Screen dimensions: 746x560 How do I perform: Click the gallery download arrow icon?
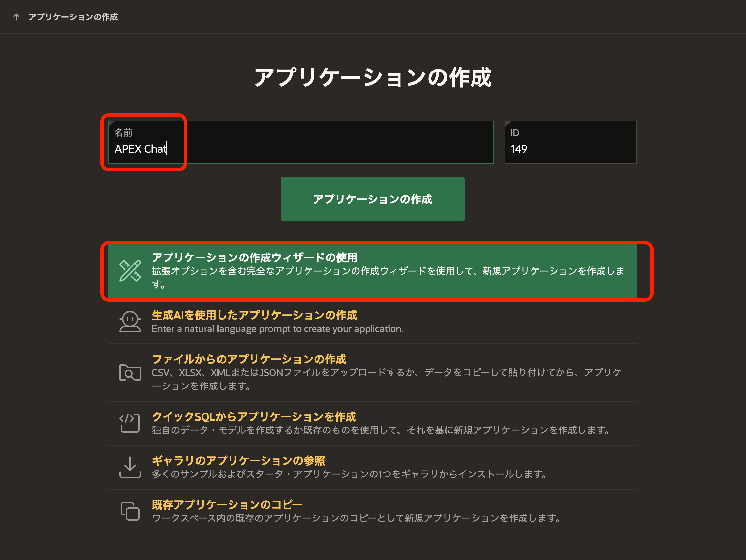click(x=130, y=467)
